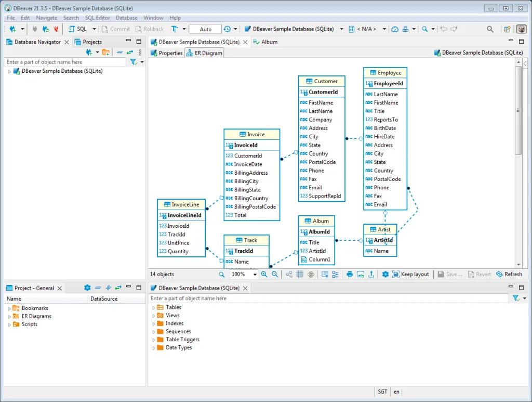Image resolution: width=532 pixels, height=402 pixels.
Task: Expand the ER Diagrams folder in Project panel
Action: [x=9, y=316]
